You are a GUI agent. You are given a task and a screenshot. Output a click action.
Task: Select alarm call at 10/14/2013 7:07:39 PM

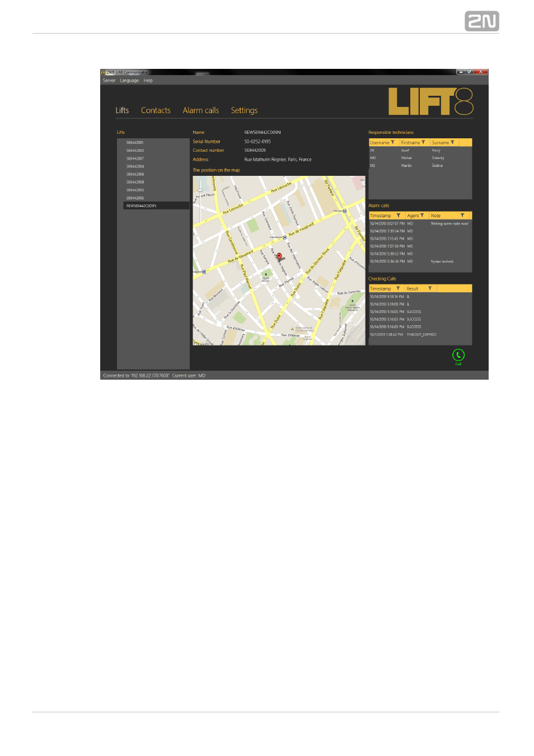coord(420,246)
